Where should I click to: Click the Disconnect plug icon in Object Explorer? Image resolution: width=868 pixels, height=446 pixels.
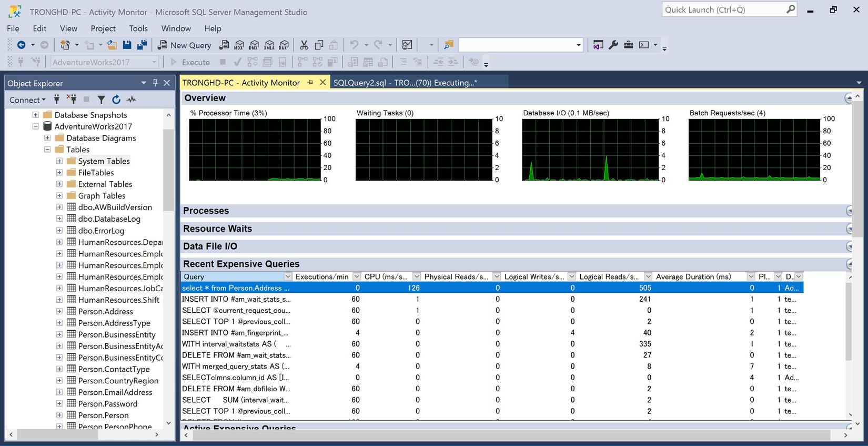pos(72,100)
